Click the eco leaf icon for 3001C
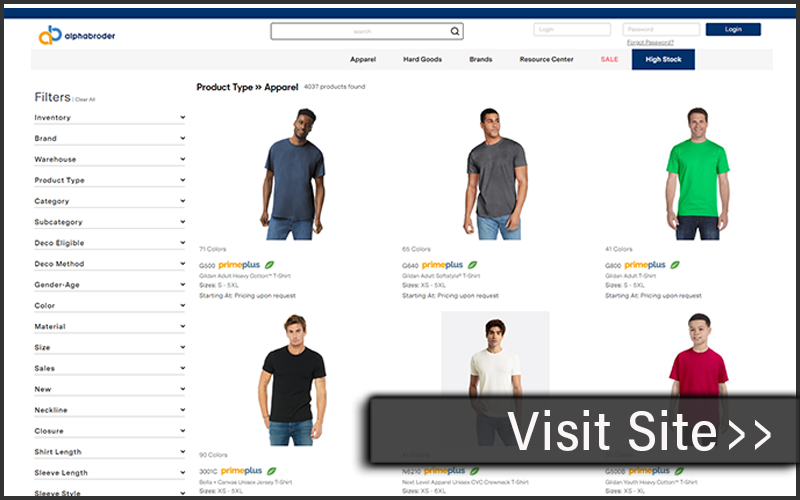Image resolution: width=800 pixels, height=500 pixels. click(271, 471)
